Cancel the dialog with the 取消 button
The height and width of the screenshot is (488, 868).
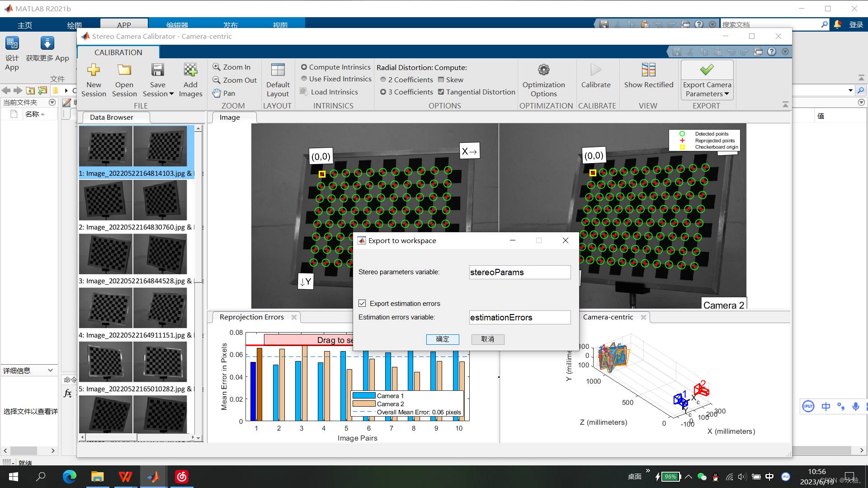coord(487,339)
